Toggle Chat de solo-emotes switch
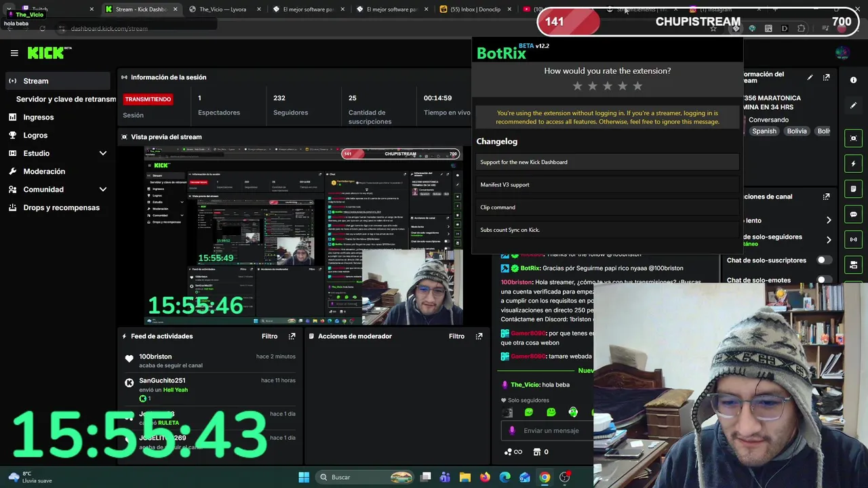 point(824,280)
